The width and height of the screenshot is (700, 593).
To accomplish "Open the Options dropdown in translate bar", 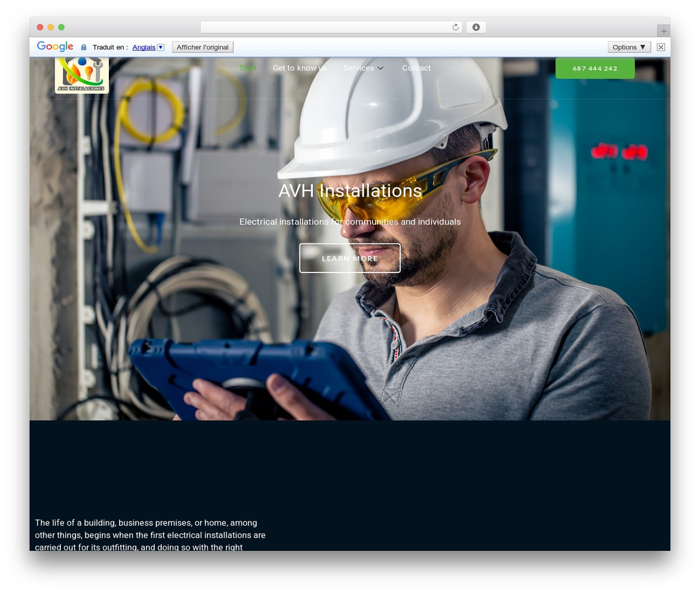I will [x=629, y=47].
